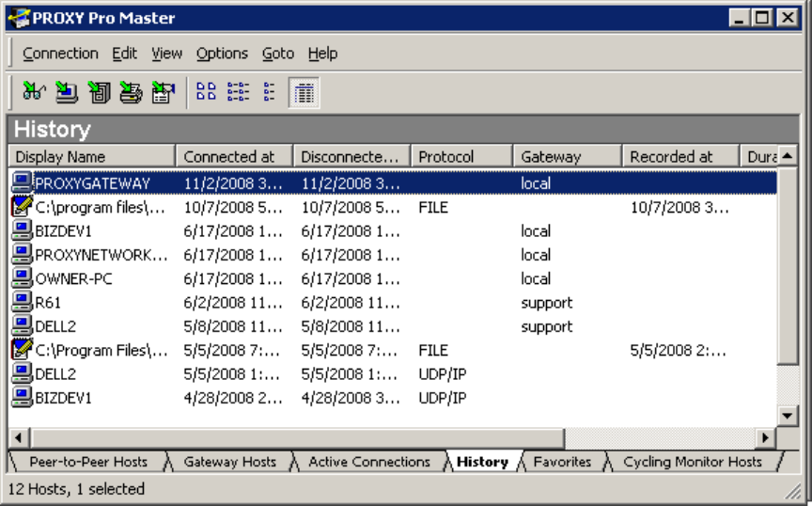Click the recording icon for C:\Program Files 5/5/2008
This screenshot has height=506, width=812.
(22, 350)
